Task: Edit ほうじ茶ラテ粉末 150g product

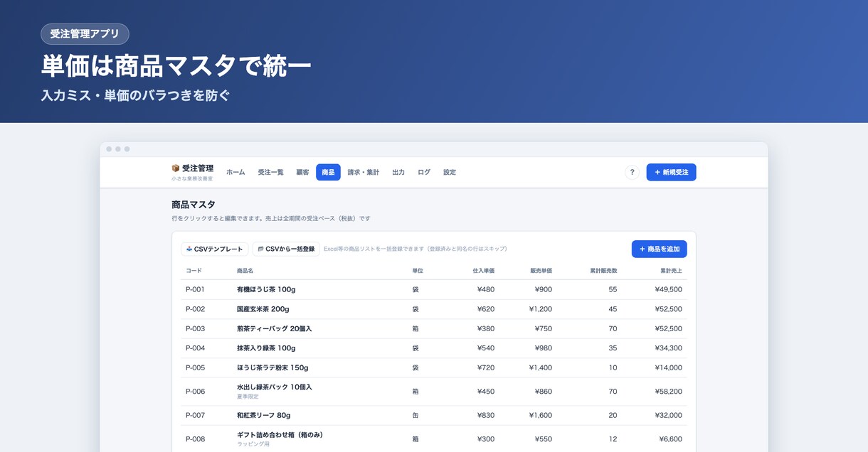Action: pos(434,367)
